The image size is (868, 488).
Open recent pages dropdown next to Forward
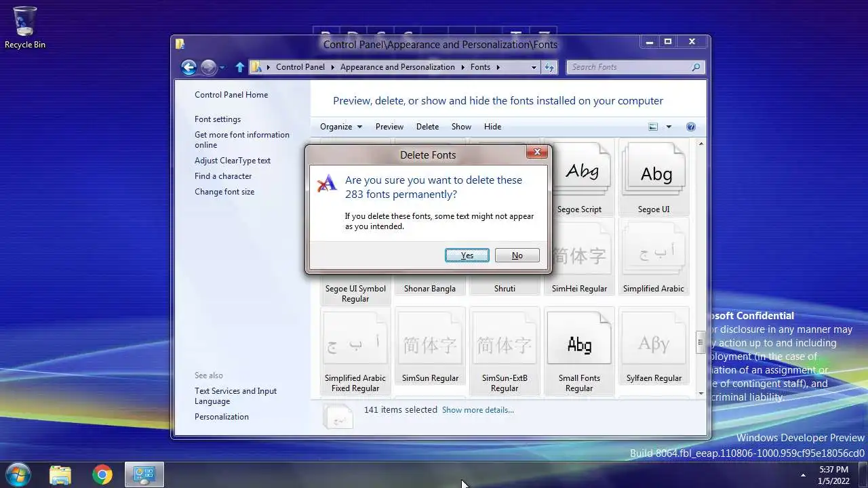click(x=222, y=68)
